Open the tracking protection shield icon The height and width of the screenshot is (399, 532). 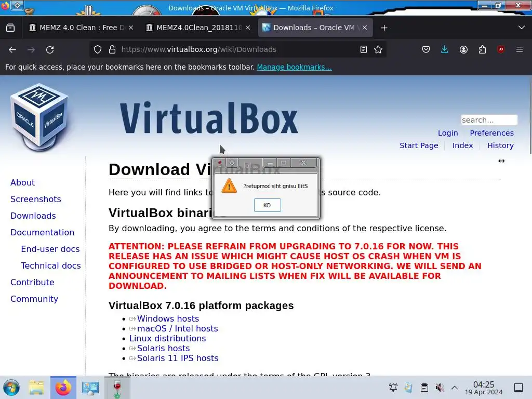(98, 49)
